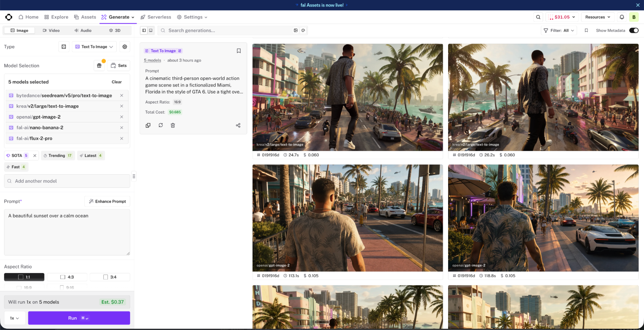The width and height of the screenshot is (644, 330).
Task: Switch to the Video tab
Action: 51,30
